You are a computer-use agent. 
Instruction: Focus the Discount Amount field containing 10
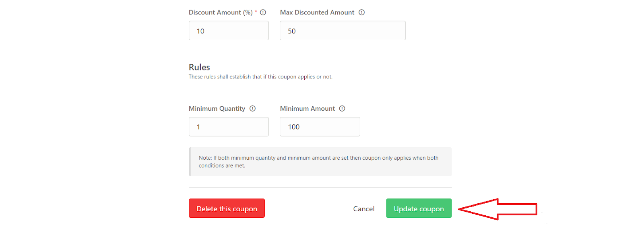point(229,31)
